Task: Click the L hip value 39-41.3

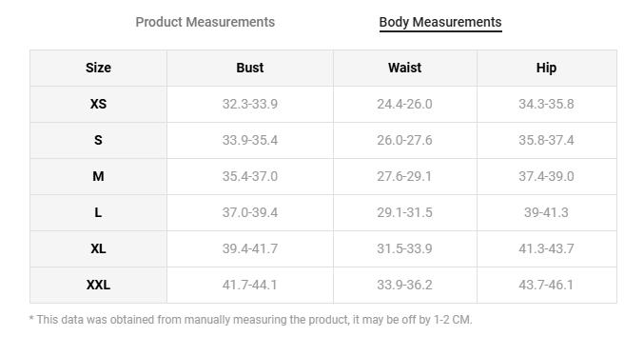Action: 546,212
